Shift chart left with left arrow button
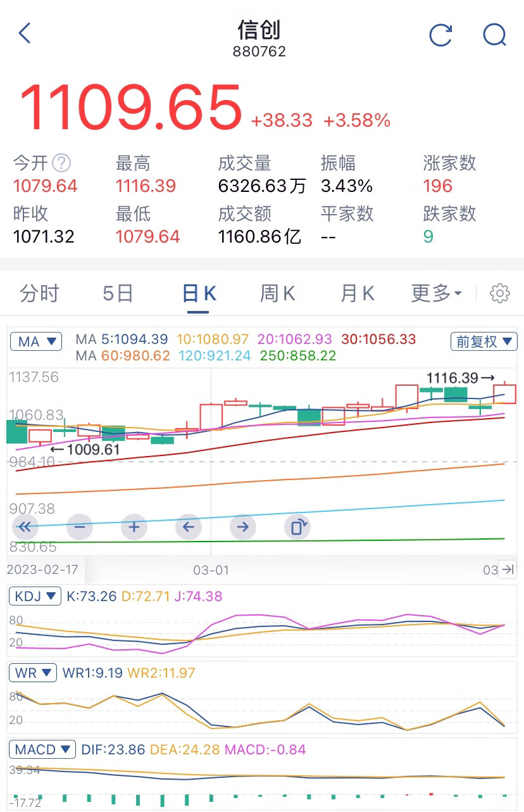Image resolution: width=524 pixels, height=812 pixels. point(188,526)
